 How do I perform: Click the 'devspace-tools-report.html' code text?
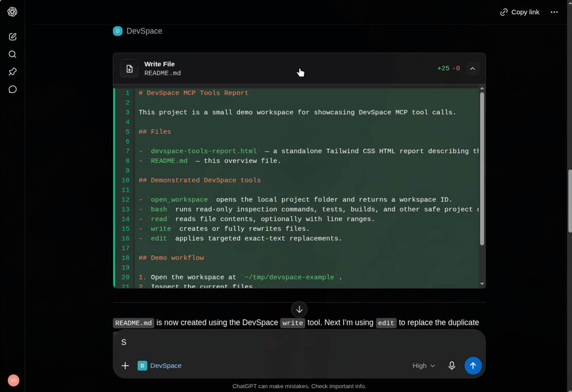[x=203, y=151]
